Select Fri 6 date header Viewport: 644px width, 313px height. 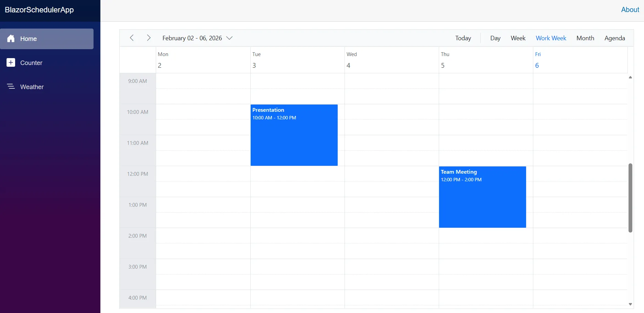pos(580,60)
